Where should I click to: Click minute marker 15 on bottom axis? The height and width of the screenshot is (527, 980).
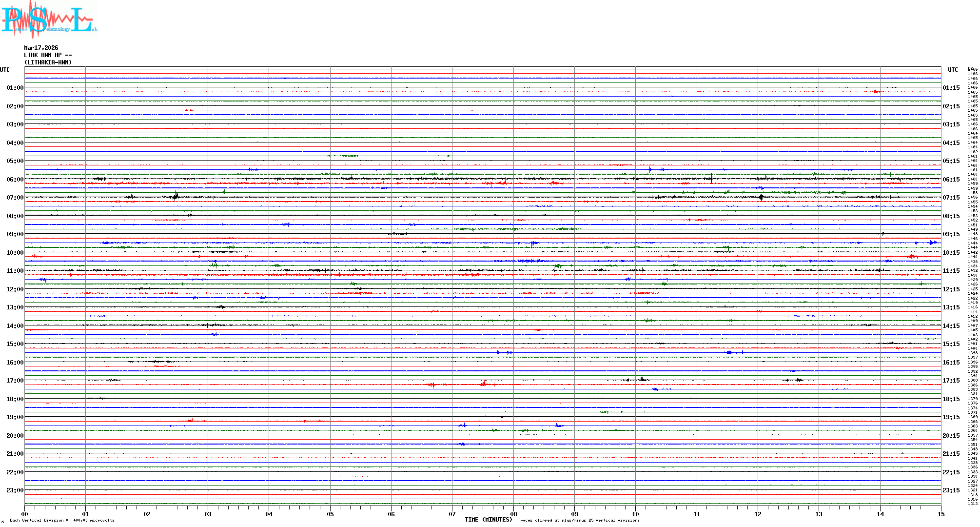pyautogui.click(x=941, y=514)
